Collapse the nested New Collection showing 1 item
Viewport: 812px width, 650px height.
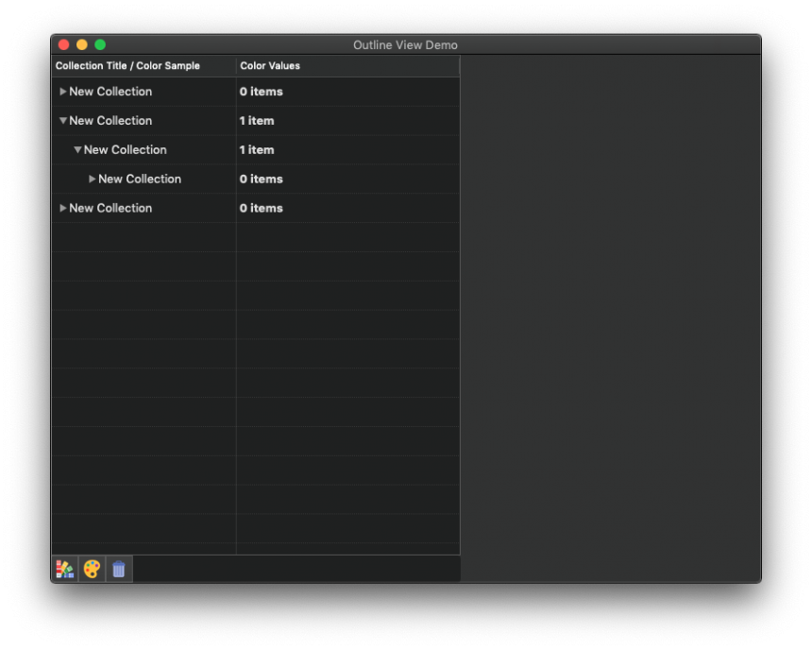click(78, 149)
